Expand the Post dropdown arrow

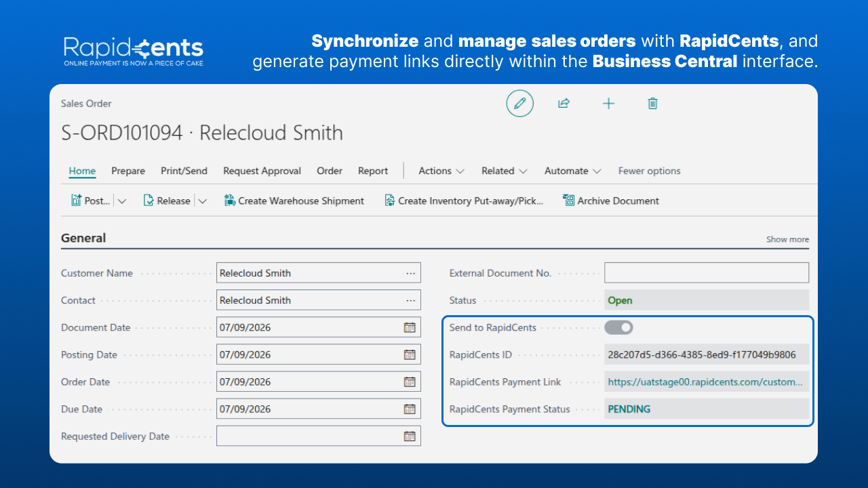coord(122,201)
